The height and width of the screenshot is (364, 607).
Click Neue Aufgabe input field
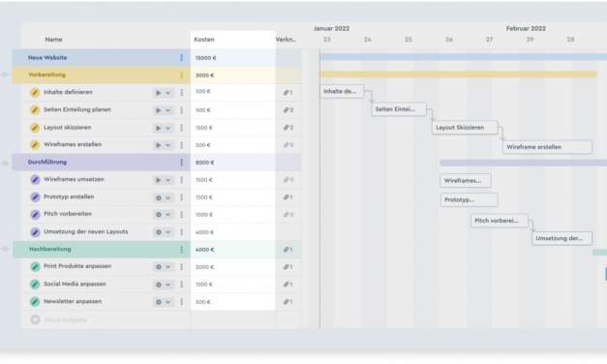[66, 319]
